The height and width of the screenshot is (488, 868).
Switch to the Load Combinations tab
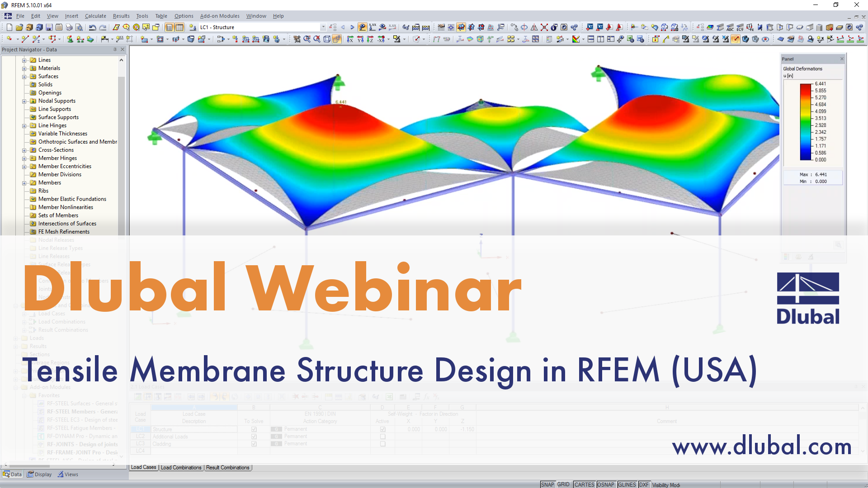tap(181, 467)
